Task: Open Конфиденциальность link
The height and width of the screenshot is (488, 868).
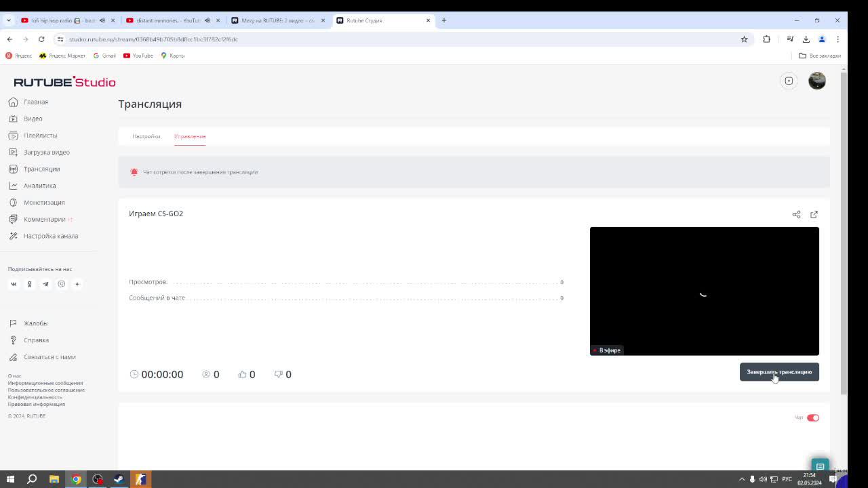Action: 35,397
